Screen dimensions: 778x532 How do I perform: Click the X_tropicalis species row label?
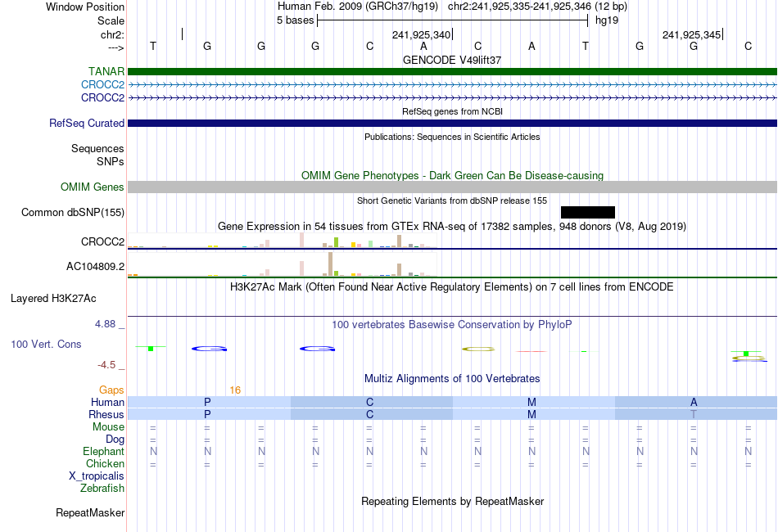[97, 476]
